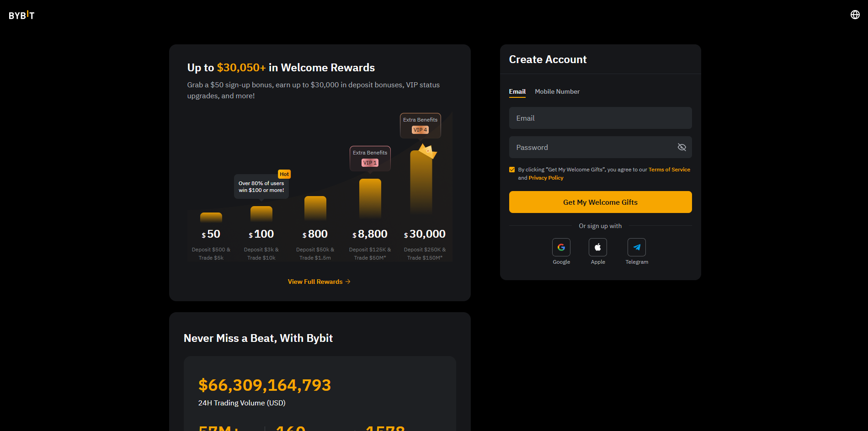This screenshot has width=868, height=431.
Task: Open the Bybit logo home link
Action: point(21,15)
